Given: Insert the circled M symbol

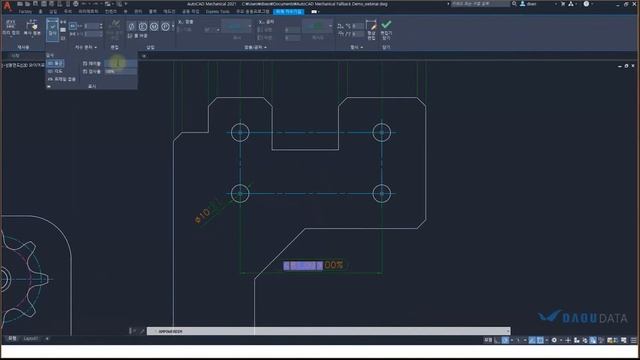Looking at the screenshot, I should (154, 27).
